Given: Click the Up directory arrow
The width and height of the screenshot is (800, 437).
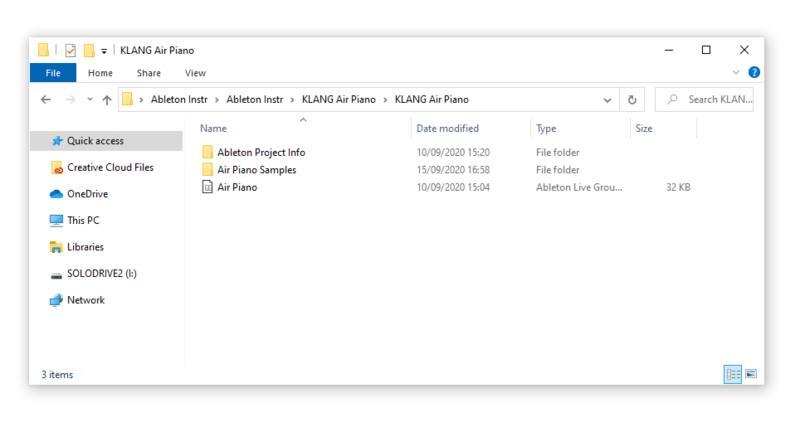Looking at the screenshot, I should (x=107, y=100).
